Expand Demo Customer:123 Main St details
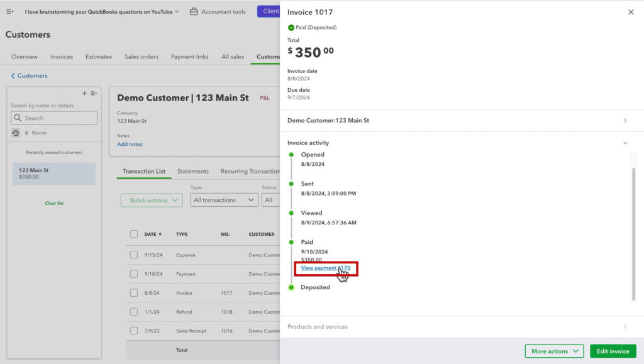 625,120
